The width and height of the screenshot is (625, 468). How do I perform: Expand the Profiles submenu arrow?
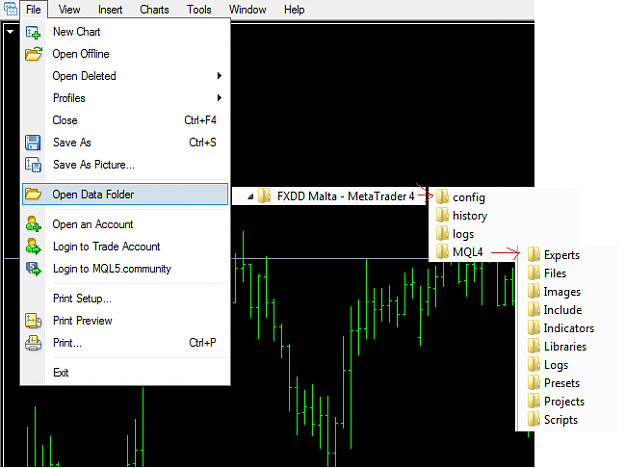pyautogui.click(x=219, y=98)
